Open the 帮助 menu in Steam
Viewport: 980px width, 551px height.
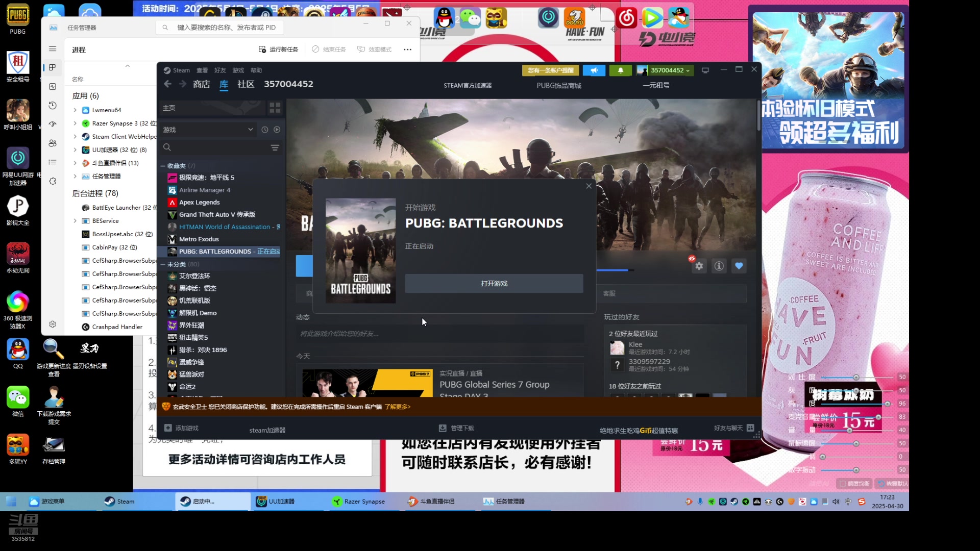[x=256, y=70]
